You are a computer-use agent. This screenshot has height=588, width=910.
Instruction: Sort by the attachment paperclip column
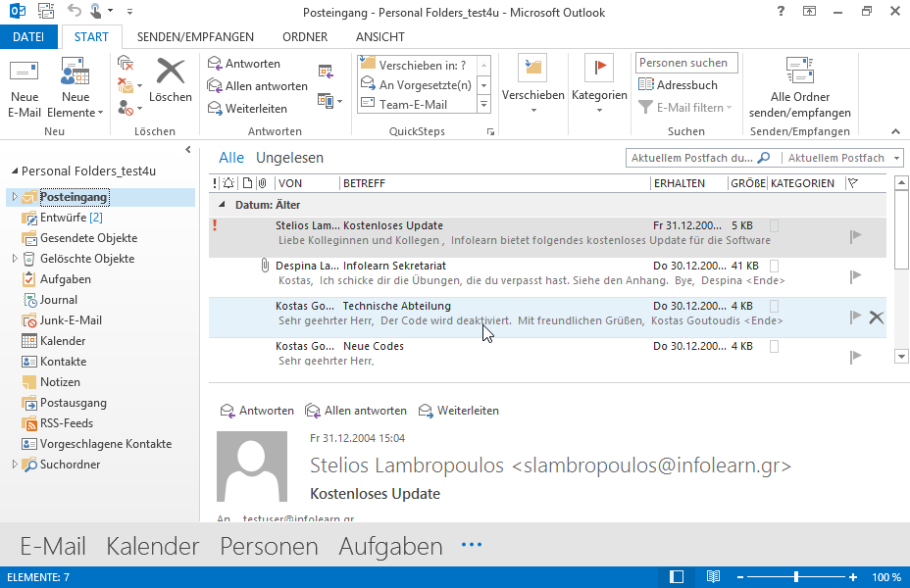[x=263, y=183]
